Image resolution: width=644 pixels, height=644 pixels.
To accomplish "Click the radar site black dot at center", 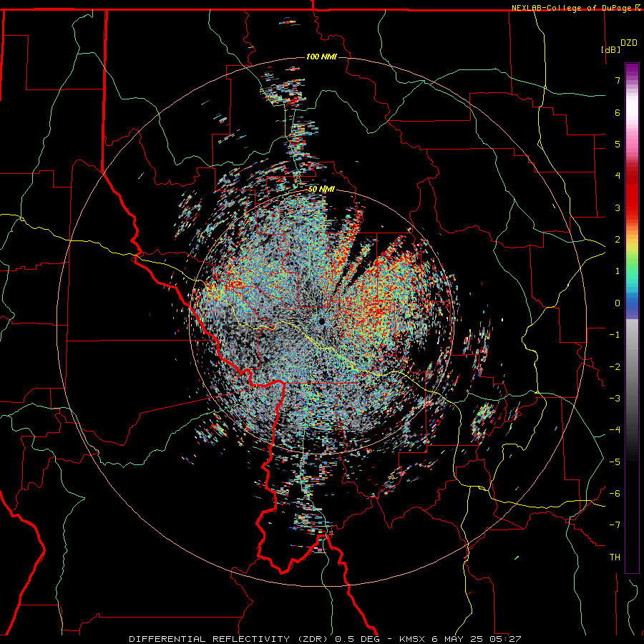I will pos(321,321).
